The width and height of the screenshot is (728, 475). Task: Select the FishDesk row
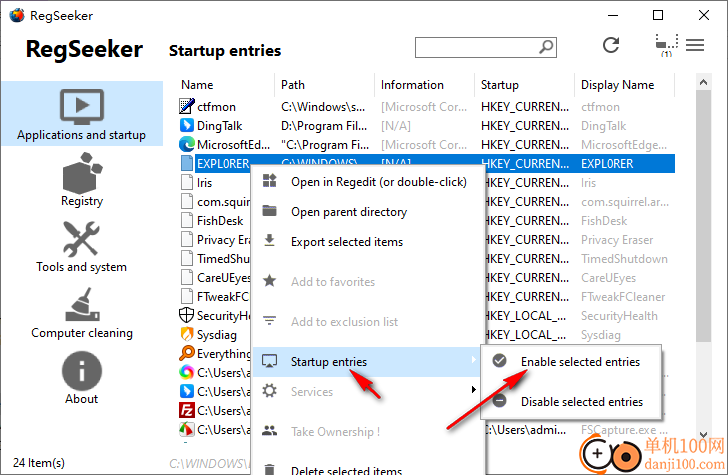pos(220,221)
